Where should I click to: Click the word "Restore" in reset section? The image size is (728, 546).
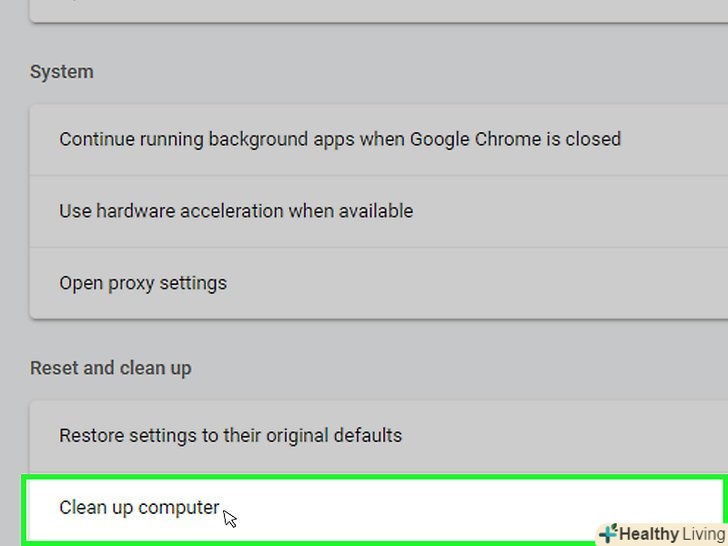tap(93, 436)
